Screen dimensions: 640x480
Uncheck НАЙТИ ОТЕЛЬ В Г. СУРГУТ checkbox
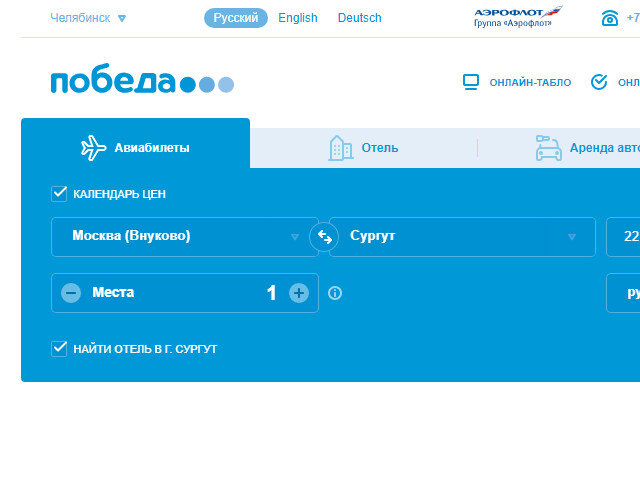(x=59, y=349)
